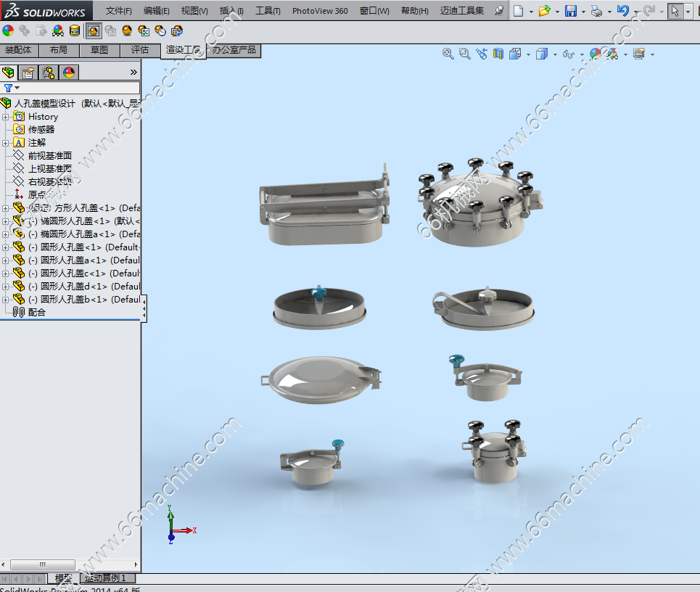Open the View Settings dropdown arrow
This screenshot has width=700, height=592.
(x=652, y=54)
